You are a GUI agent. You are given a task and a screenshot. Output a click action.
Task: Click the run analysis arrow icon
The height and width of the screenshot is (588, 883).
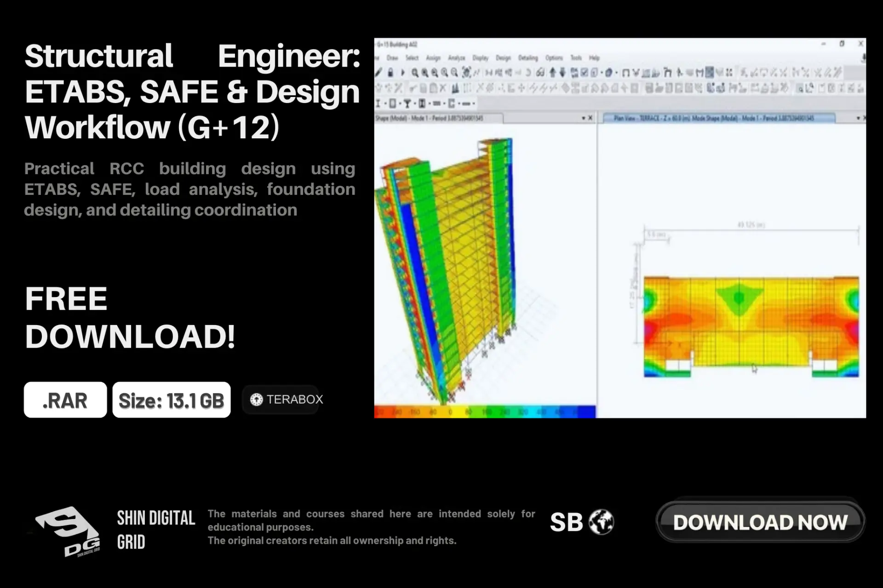coord(402,73)
